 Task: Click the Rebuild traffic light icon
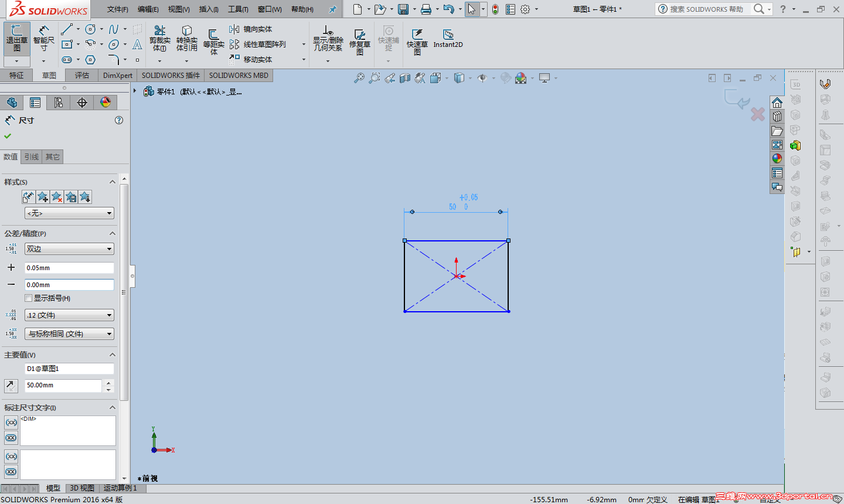[495, 9]
